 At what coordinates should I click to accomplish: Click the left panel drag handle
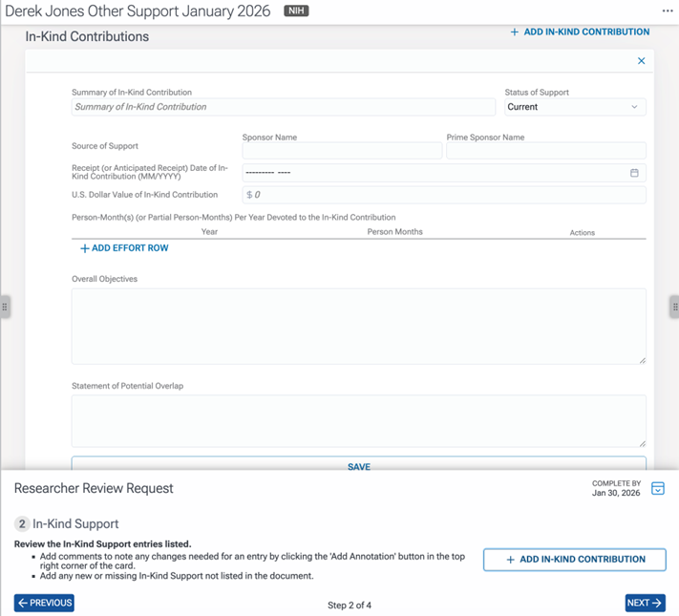(x=5, y=308)
